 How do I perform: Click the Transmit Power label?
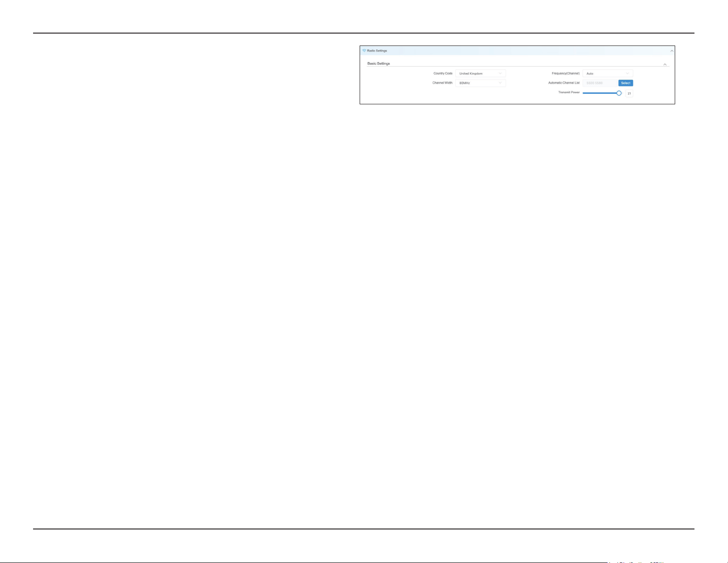click(x=569, y=92)
